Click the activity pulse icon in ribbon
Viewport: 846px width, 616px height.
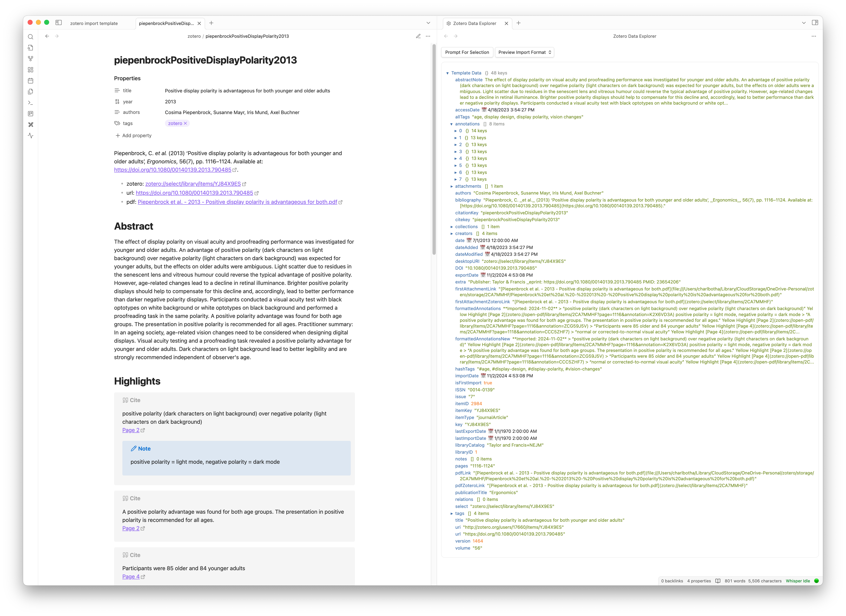31,136
